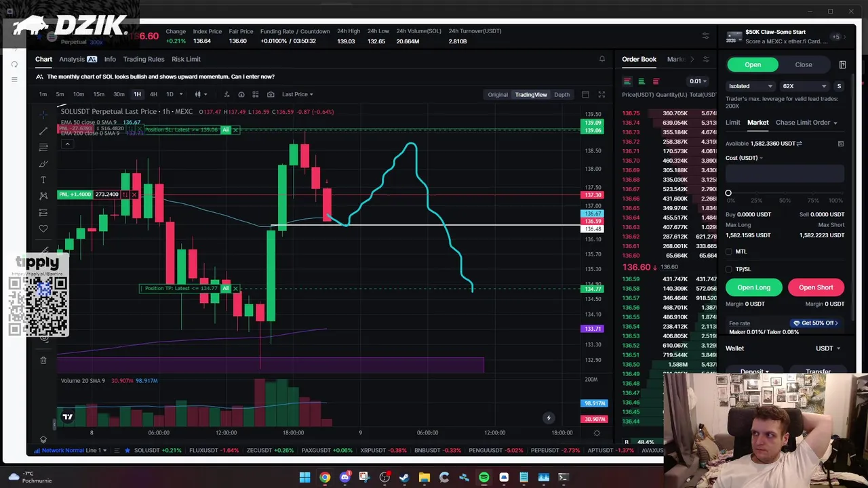Select the Original chart view
This screenshot has height=488, width=868.
pos(498,94)
